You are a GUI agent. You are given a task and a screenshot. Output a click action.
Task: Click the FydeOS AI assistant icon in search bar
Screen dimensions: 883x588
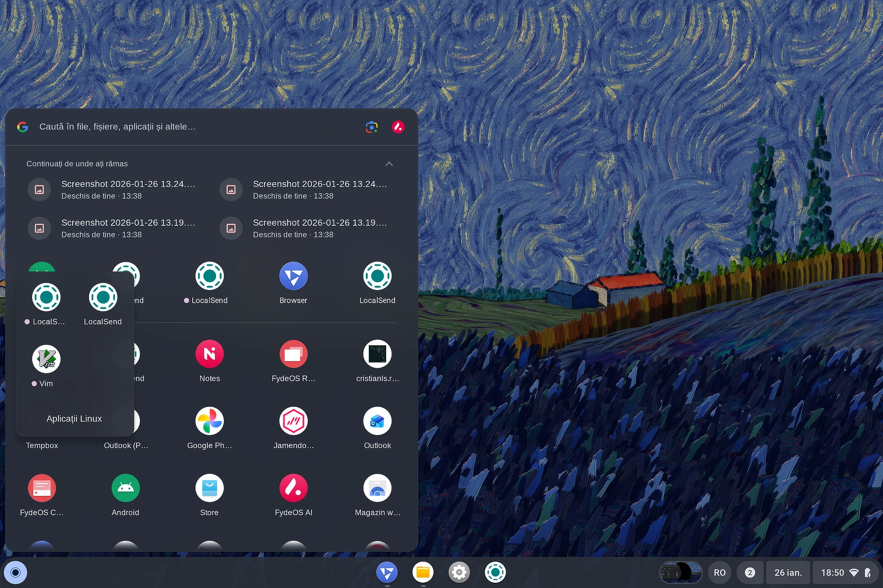tap(398, 127)
